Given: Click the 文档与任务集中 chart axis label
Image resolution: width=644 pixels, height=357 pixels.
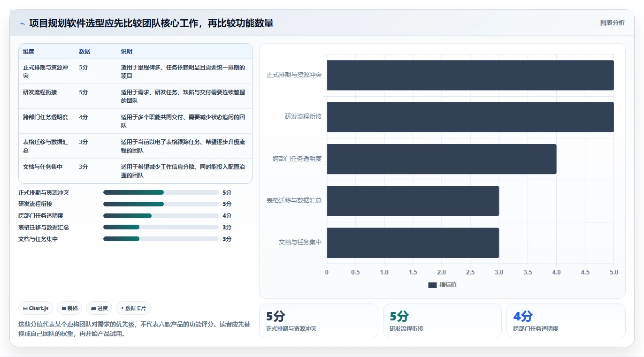Looking at the screenshot, I should [x=300, y=243].
